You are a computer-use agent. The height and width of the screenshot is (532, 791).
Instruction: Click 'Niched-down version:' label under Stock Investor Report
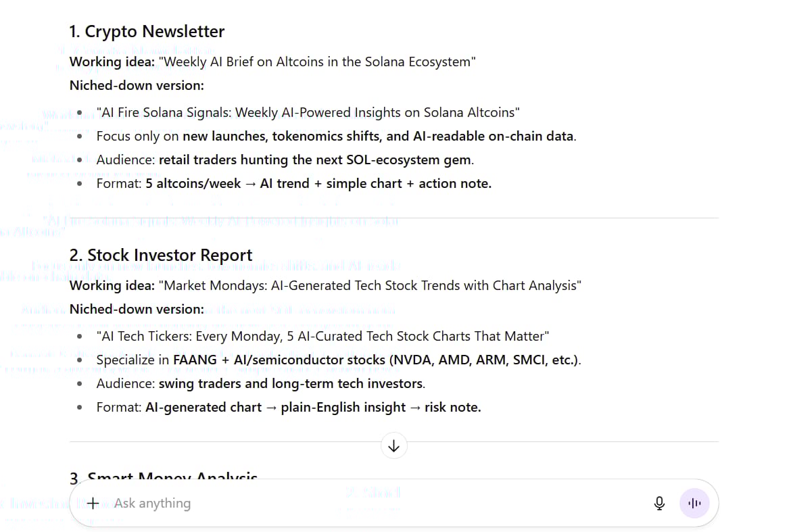[x=137, y=309]
